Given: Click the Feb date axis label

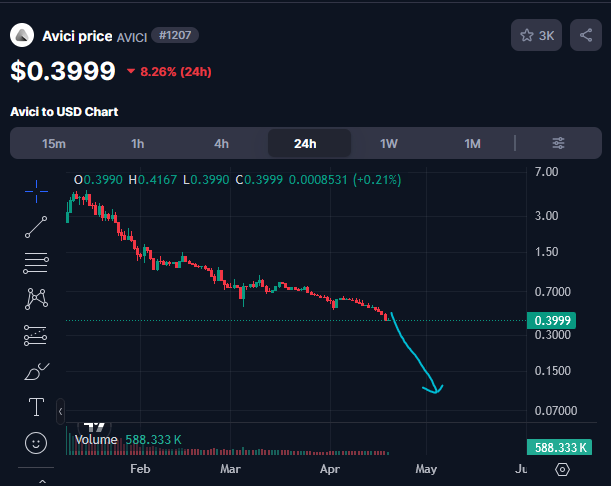Looking at the screenshot, I should (x=140, y=468).
